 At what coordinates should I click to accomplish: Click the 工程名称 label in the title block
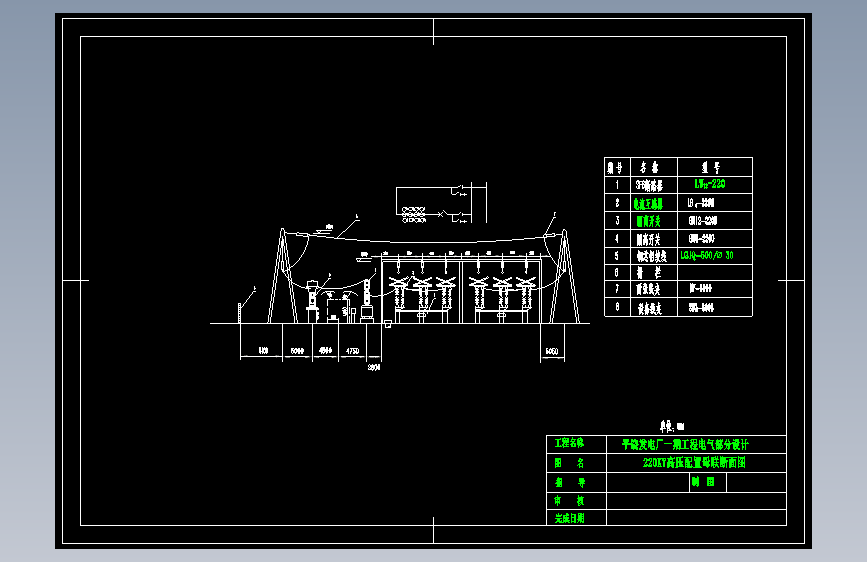tap(569, 443)
